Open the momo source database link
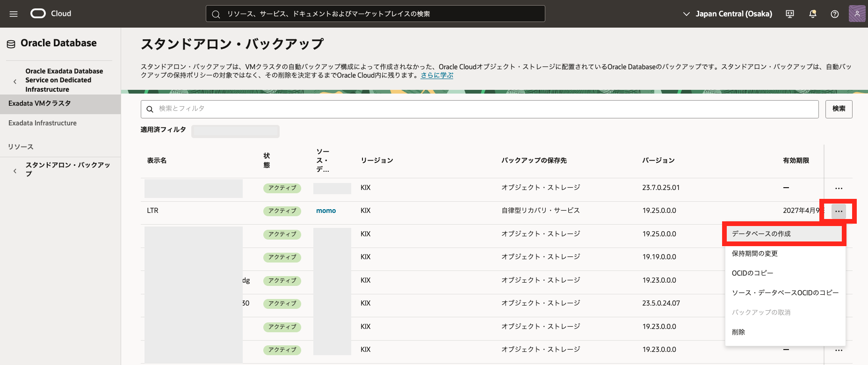The width and height of the screenshot is (868, 365). point(326,211)
